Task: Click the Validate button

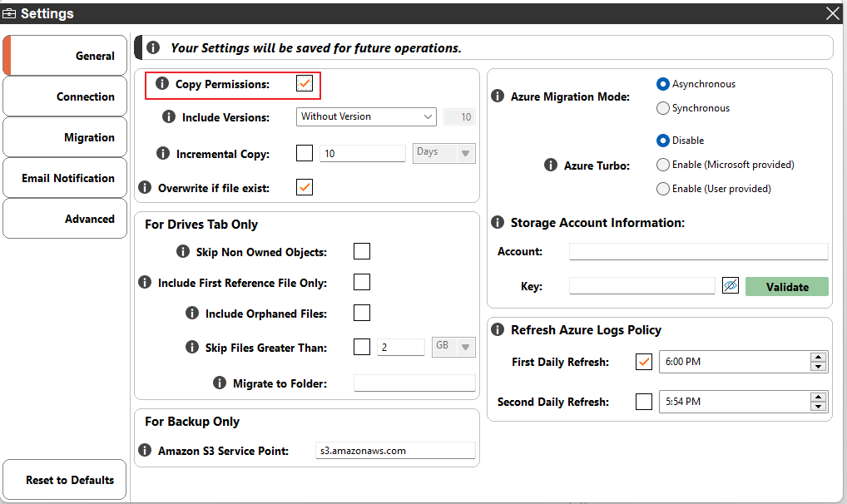Action: coord(786,286)
